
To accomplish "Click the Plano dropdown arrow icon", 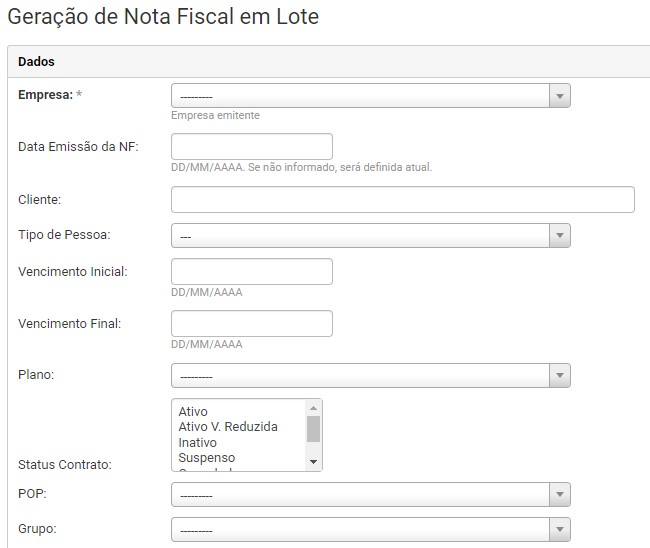I will click(560, 376).
